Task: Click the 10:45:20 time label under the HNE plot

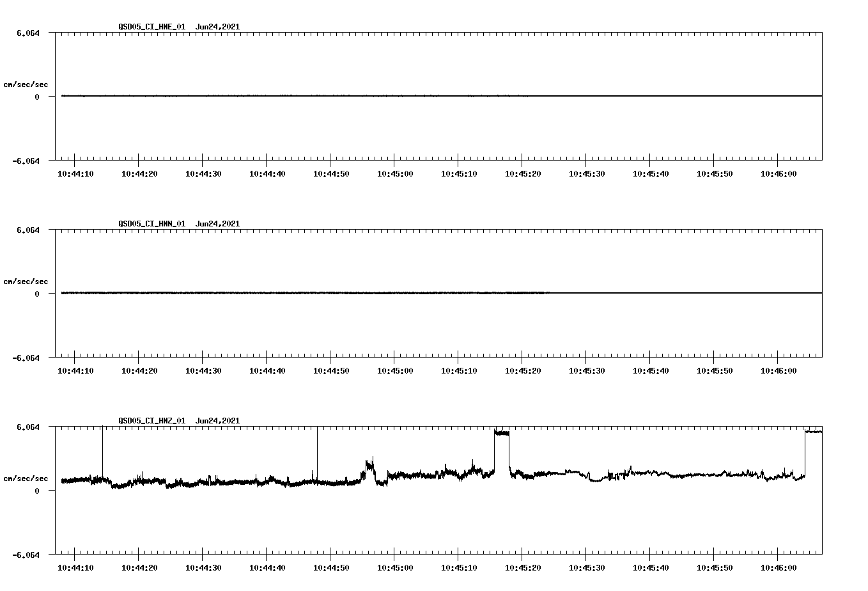Action: [x=523, y=174]
